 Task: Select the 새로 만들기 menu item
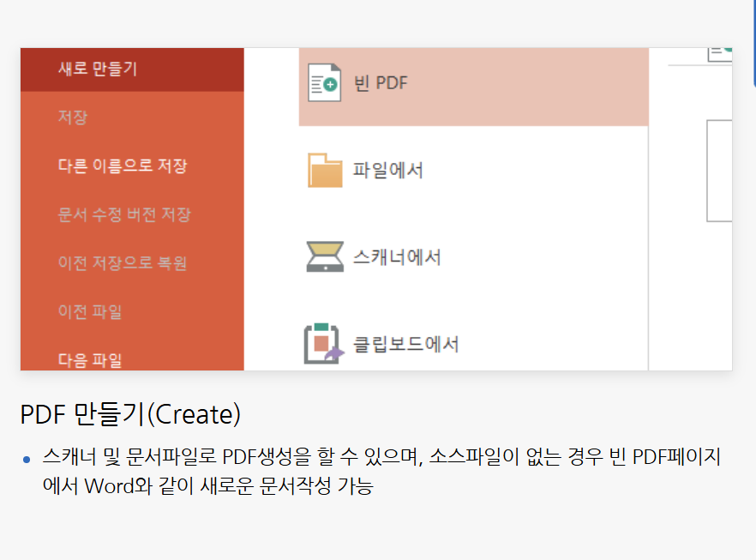pos(132,69)
